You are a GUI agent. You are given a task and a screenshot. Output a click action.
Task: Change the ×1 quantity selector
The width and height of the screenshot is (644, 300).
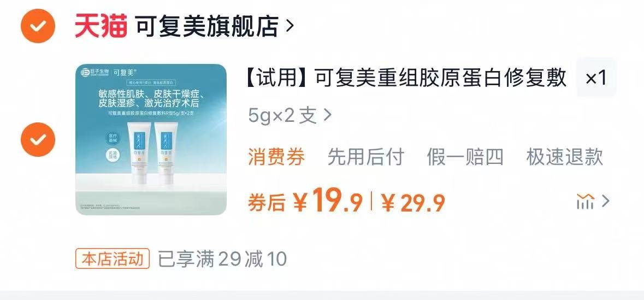point(596,78)
